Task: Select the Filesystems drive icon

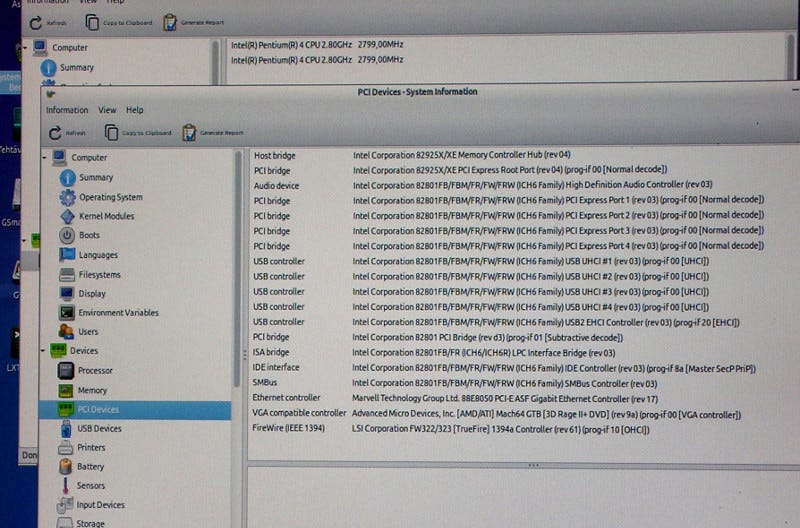Action: coord(67,274)
